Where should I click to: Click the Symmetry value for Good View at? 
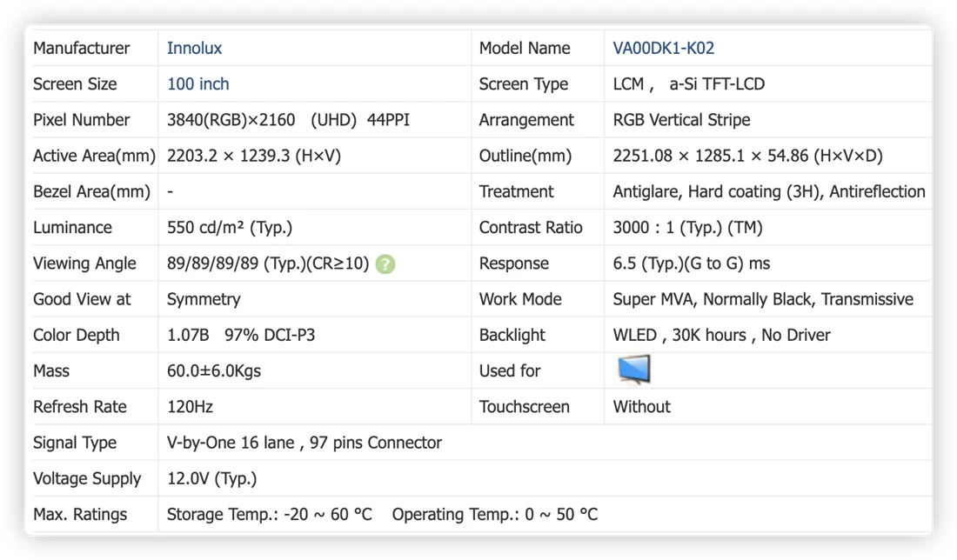[x=204, y=299]
